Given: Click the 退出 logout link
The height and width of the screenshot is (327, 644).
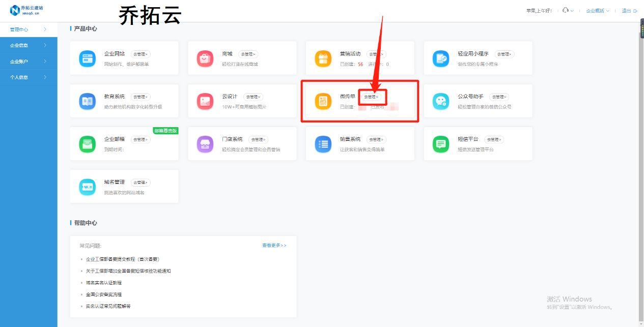Looking at the screenshot, I should click(x=627, y=11).
